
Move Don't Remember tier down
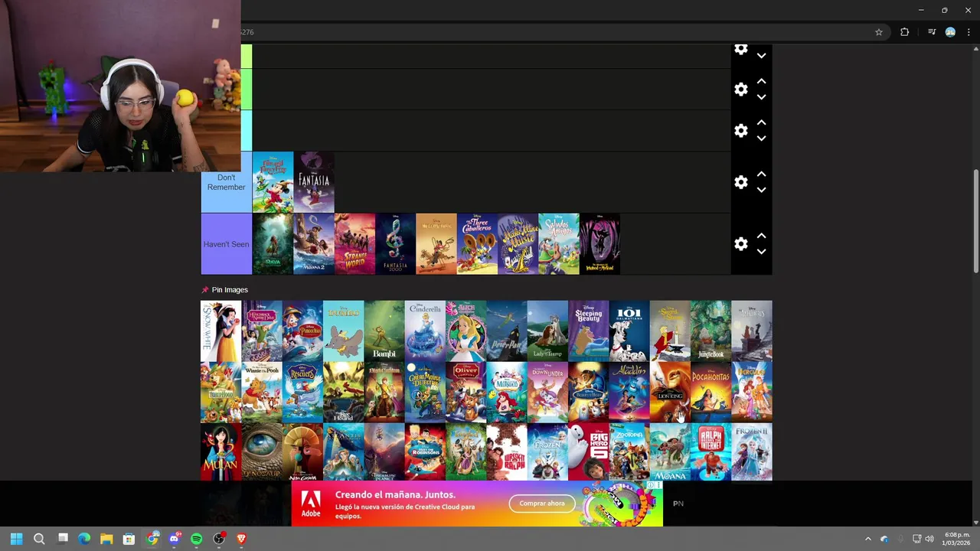[x=761, y=190]
